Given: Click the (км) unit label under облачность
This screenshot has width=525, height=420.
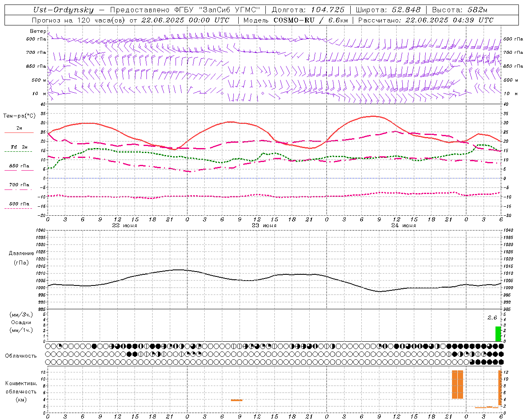Looking at the screenshot, I should tap(21, 399).
